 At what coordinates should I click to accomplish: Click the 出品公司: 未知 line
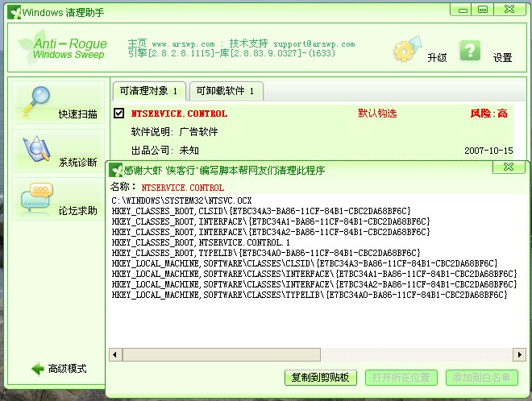[165, 150]
